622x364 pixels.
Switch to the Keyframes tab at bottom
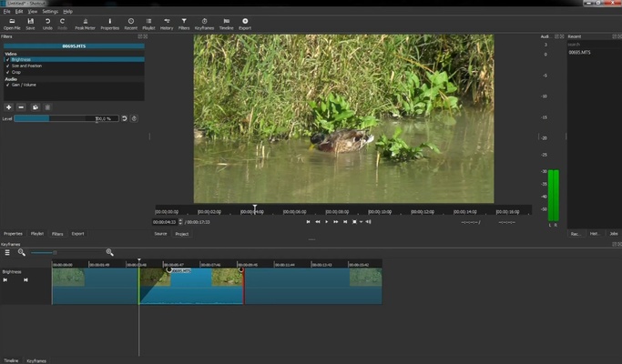pyautogui.click(x=36, y=360)
